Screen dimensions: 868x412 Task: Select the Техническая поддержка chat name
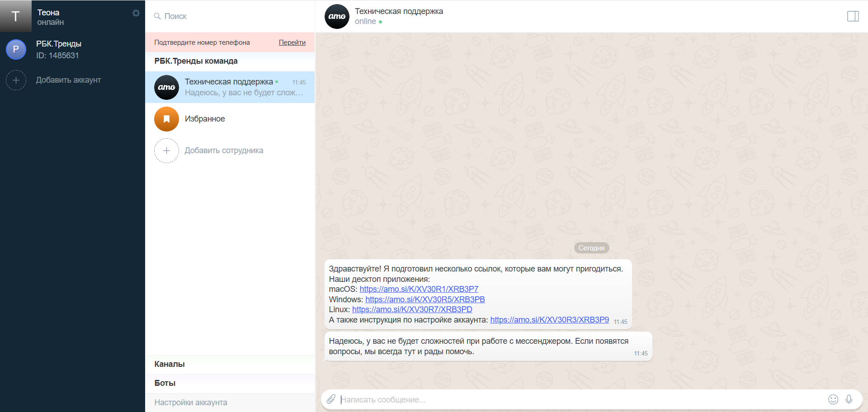tap(229, 82)
